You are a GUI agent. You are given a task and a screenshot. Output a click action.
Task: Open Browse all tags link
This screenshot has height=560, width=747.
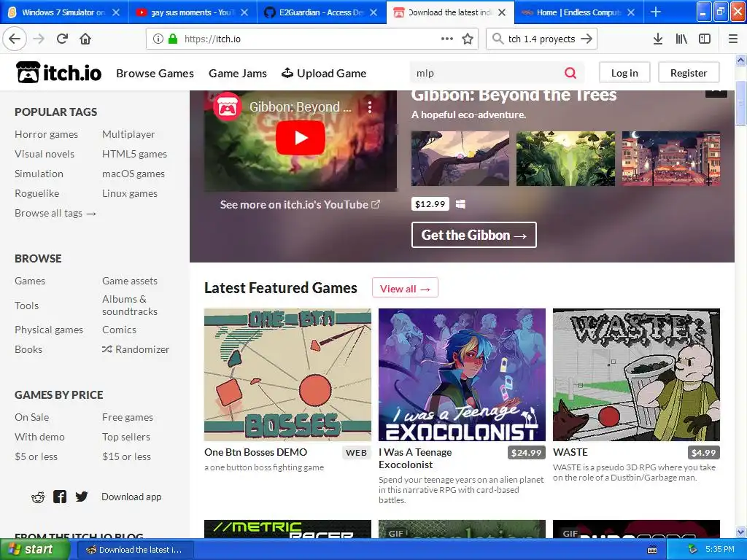click(55, 214)
